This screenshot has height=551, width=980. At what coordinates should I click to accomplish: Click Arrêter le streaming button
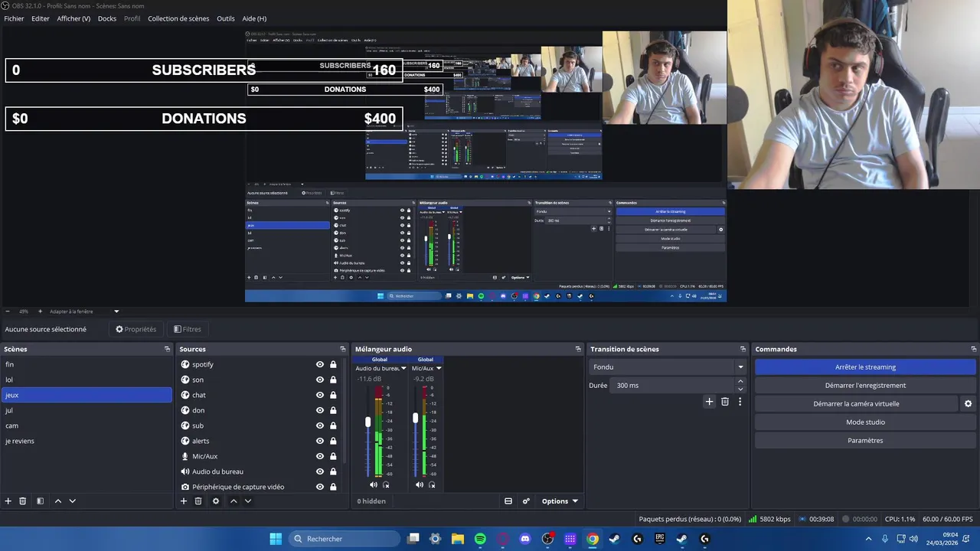(x=865, y=367)
